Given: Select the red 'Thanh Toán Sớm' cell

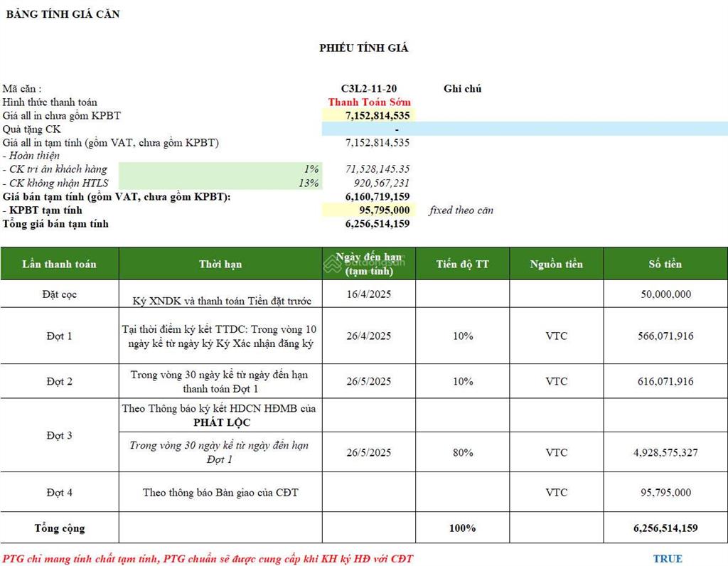Looking at the screenshot, I should 370,102.
